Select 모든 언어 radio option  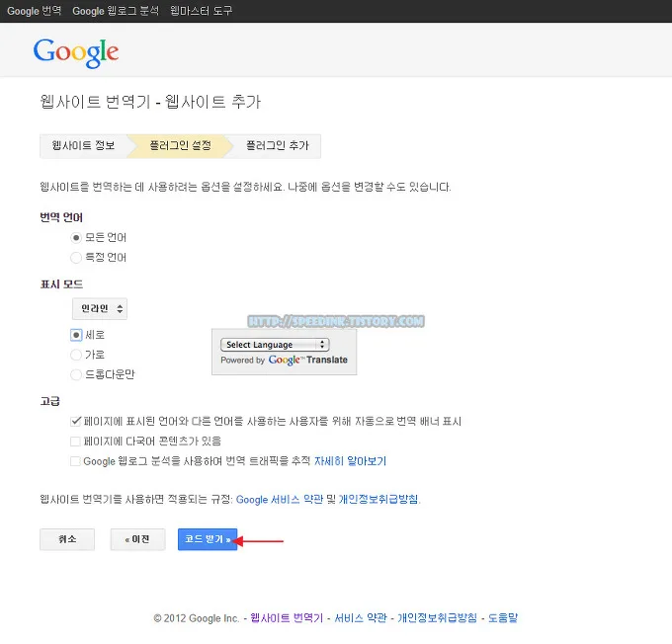pyautogui.click(x=76, y=237)
